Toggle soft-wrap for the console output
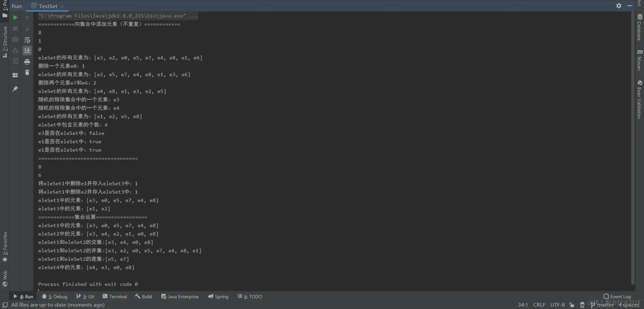 point(27,40)
